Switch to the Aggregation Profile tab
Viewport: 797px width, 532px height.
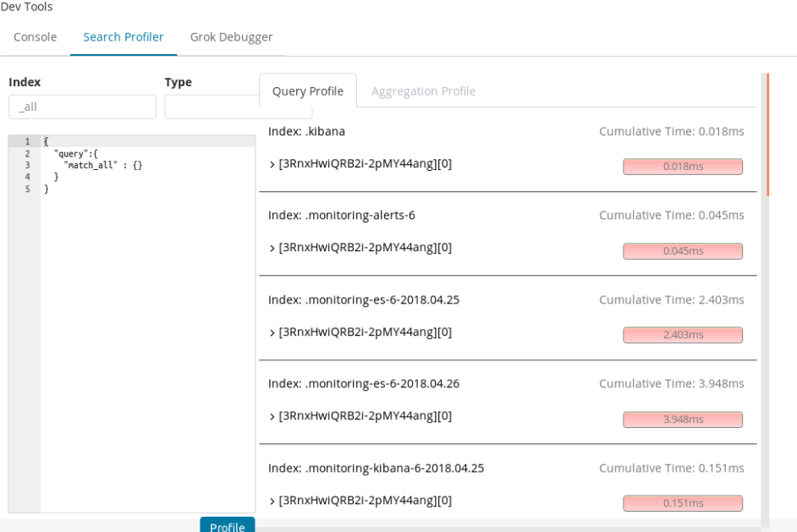[423, 91]
